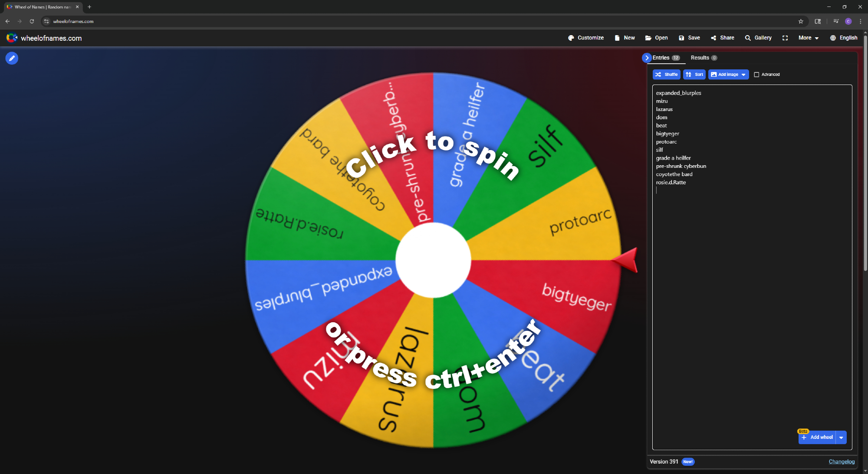Viewport: 868px width, 474px height.
Task: Open the More dropdown menu
Action: 808,38
